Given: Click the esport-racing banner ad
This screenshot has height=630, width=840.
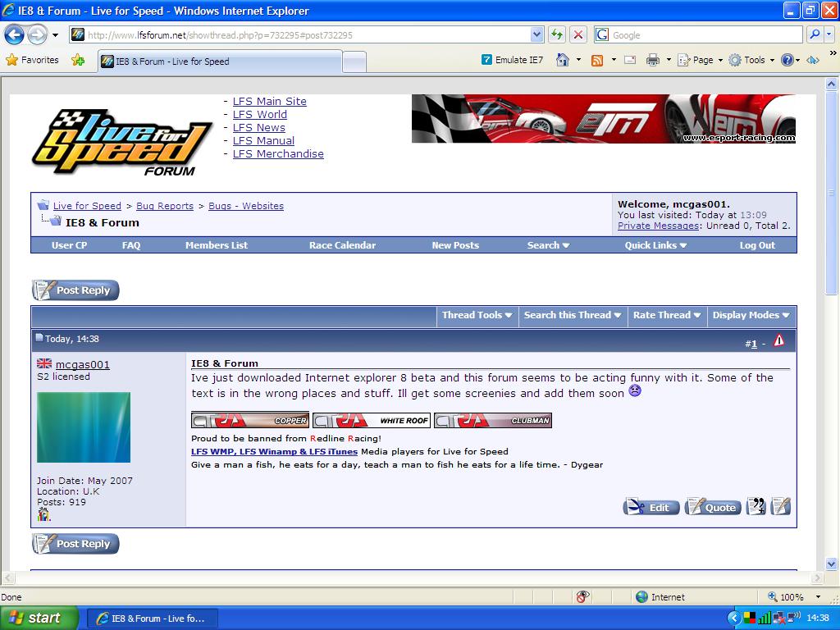Looking at the screenshot, I should 603,119.
